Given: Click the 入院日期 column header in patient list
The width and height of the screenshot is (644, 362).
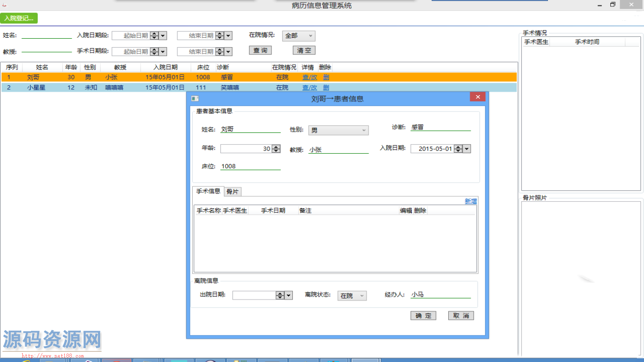Looking at the screenshot, I should click(x=165, y=67).
